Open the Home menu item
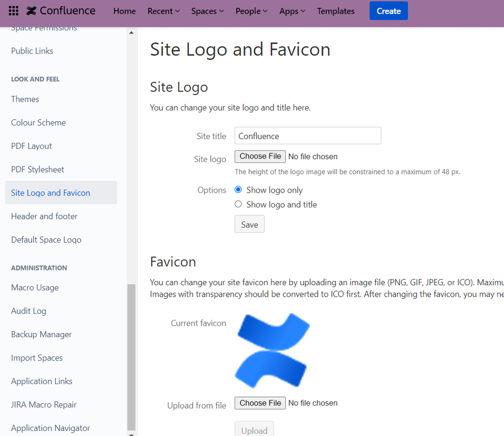Image resolution: width=504 pixels, height=436 pixels. (124, 11)
